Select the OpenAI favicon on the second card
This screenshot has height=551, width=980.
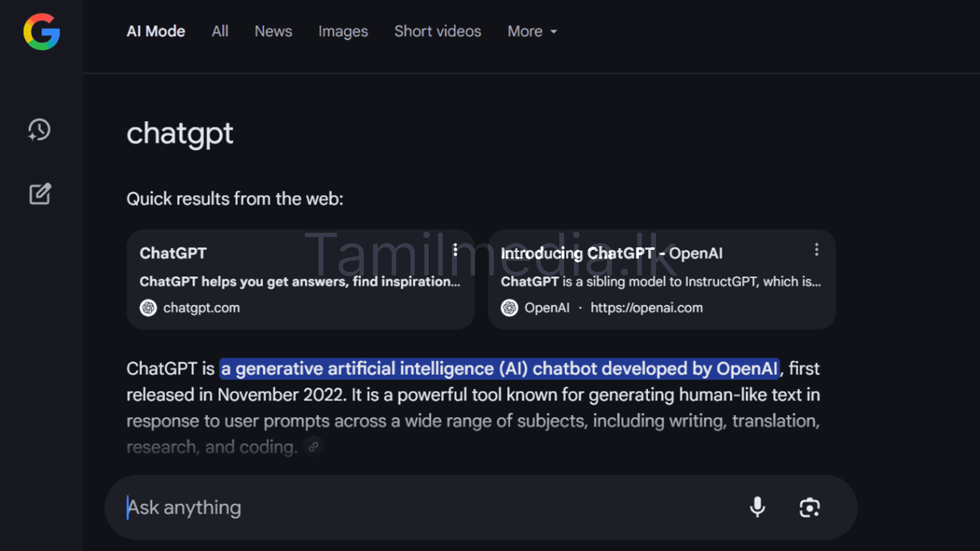tap(509, 308)
